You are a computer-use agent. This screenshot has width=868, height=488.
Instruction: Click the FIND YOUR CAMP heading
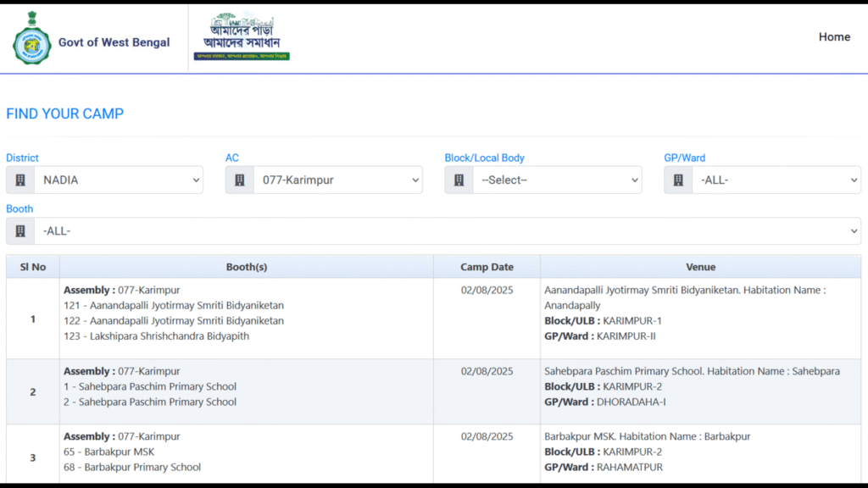(64, 114)
